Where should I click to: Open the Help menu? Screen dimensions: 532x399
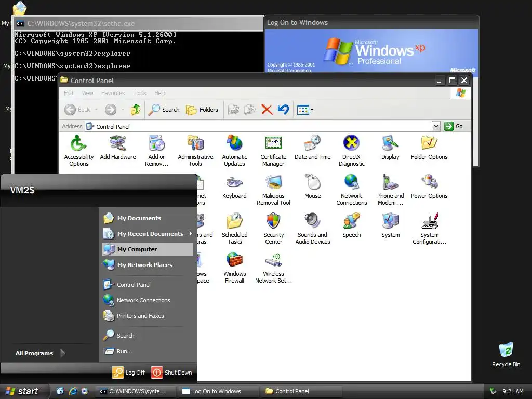[x=160, y=93]
